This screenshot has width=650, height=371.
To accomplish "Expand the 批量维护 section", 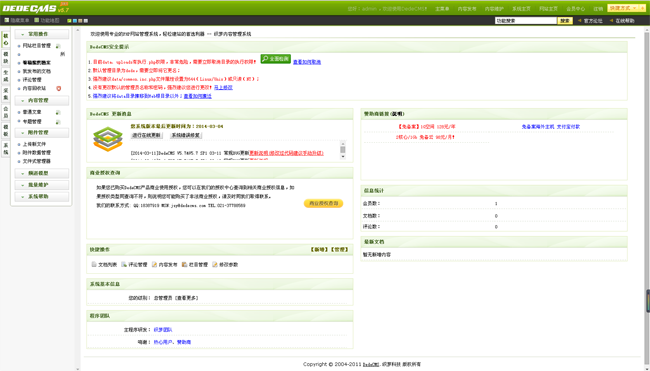I will click(x=42, y=185).
